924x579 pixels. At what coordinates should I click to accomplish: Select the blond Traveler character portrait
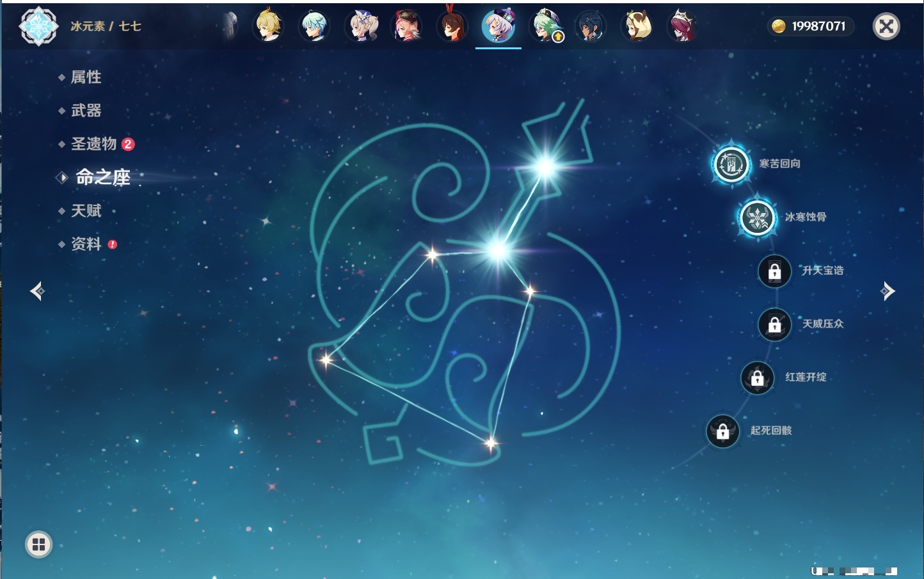(x=269, y=26)
